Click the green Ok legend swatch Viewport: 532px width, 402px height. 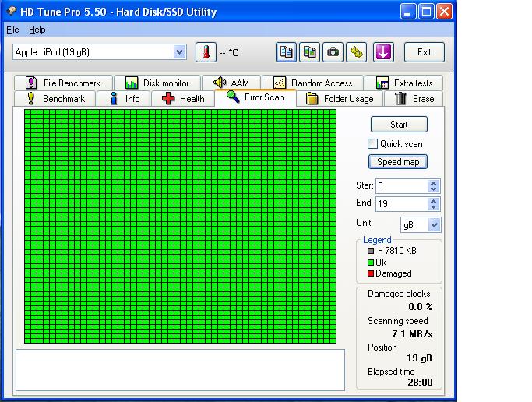tap(371, 263)
